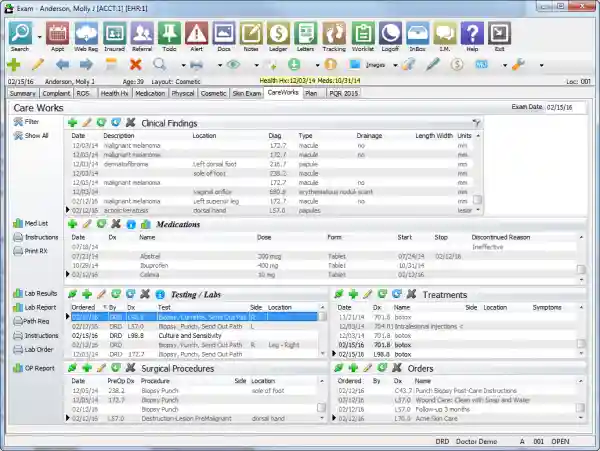
Task: Expand the dropdown next to the eye icon
Action: point(256,65)
